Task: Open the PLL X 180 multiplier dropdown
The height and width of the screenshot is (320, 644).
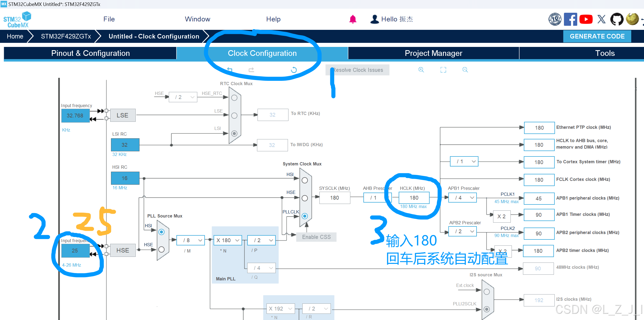Action: (x=228, y=240)
